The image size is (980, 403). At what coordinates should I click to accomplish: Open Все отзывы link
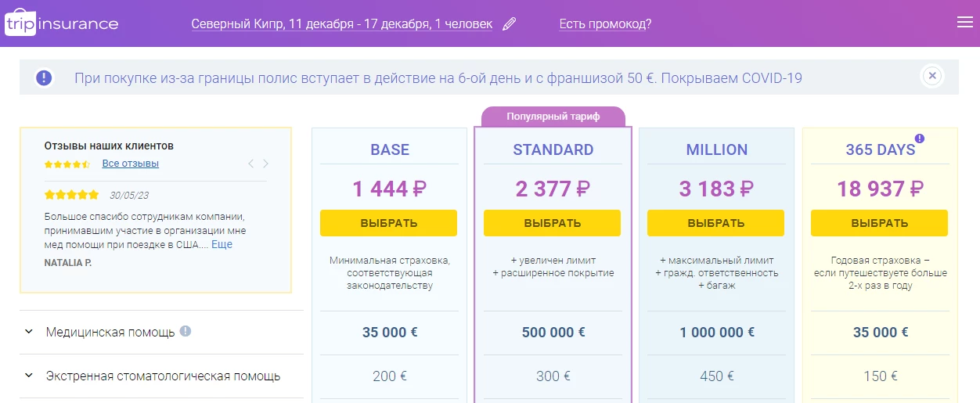pos(130,164)
